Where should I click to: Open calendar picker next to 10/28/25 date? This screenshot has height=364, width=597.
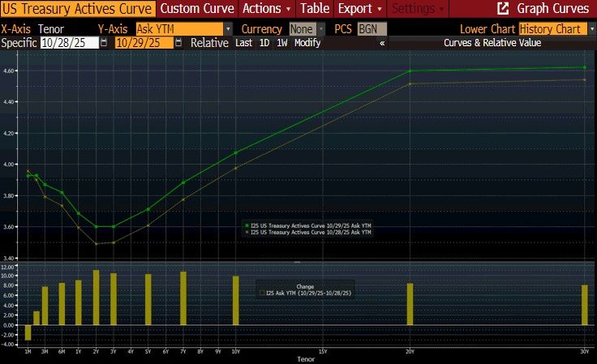coord(103,43)
